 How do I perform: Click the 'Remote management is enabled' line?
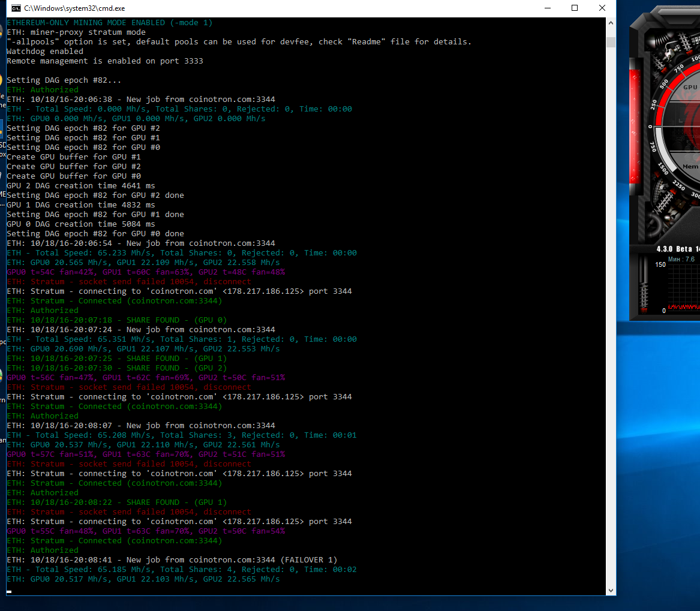point(105,61)
